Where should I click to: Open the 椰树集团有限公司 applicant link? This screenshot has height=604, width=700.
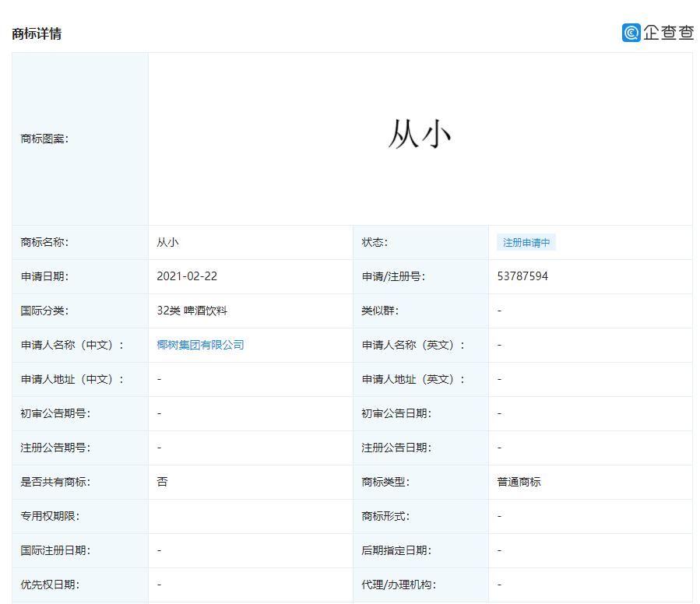[201, 345]
